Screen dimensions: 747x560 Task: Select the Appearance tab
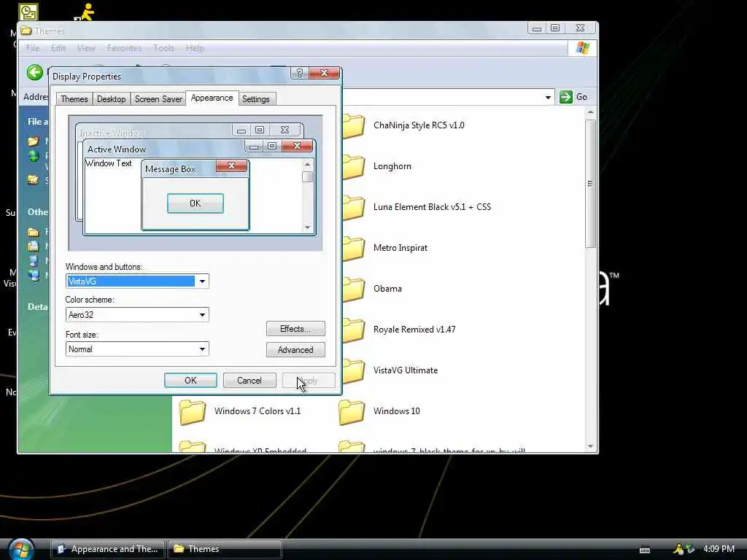click(x=212, y=98)
